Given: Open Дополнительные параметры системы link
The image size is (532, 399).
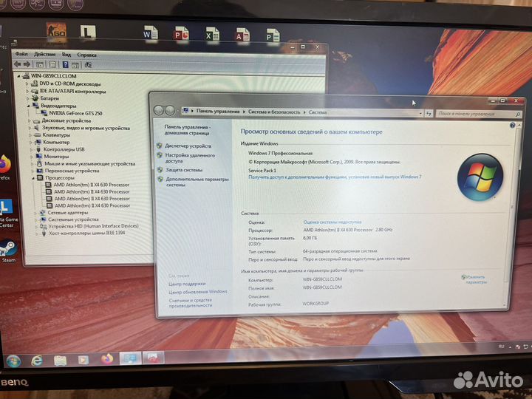Looking at the screenshot, I should pos(197,182).
